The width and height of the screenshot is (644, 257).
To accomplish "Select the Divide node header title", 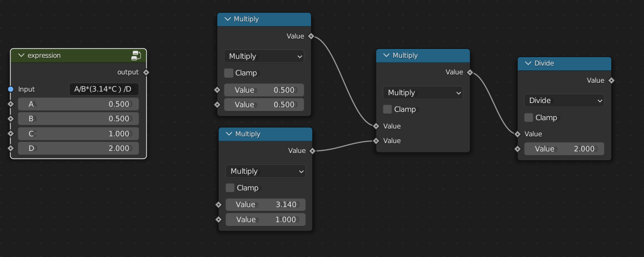I will pyautogui.click(x=544, y=63).
